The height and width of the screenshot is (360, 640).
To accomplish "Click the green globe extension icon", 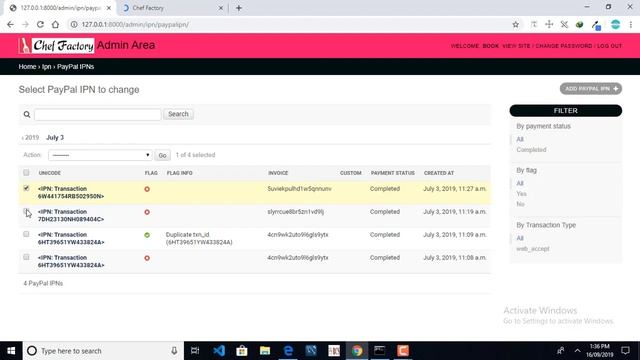I will pyautogui.click(x=580, y=24).
